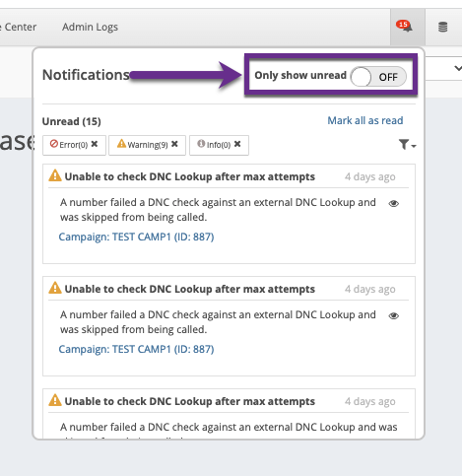Remove the Error(0) filter tag

click(95, 144)
